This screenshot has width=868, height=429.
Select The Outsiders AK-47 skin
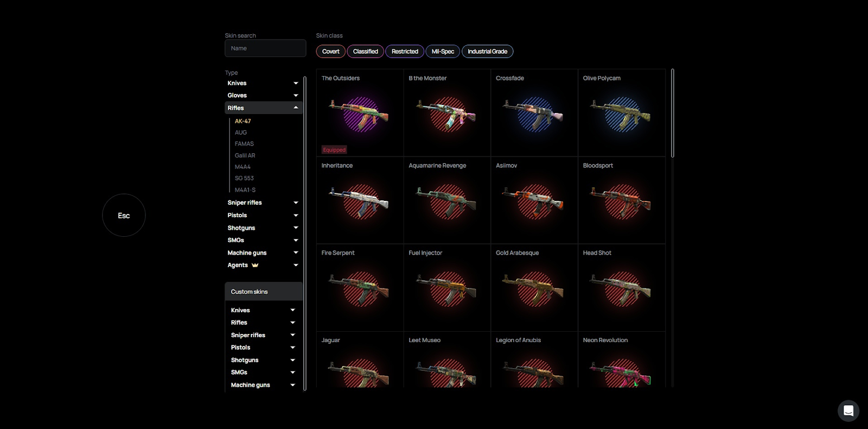pos(360,113)
